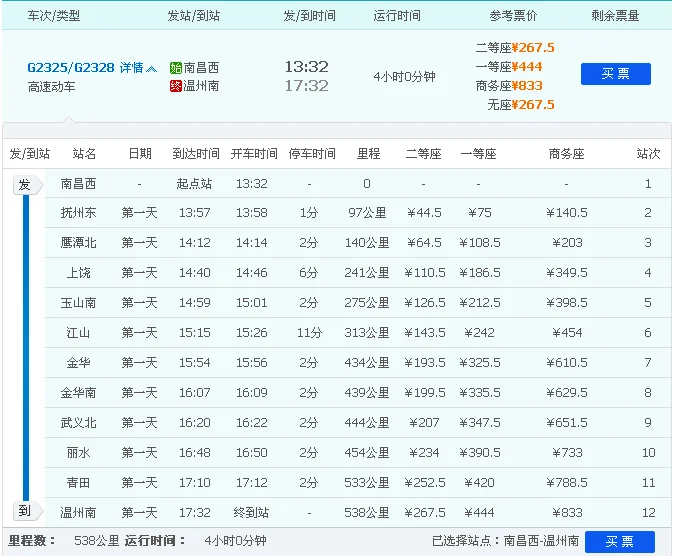Click the 17:10 arrival time for 青田
Screen dimensions: 673x556
point(194,483)
